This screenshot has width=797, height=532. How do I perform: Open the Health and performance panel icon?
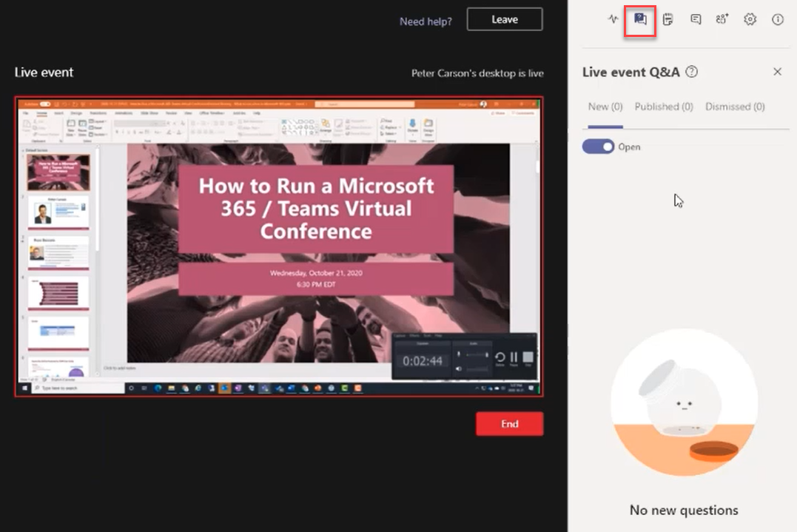[613, 19]
